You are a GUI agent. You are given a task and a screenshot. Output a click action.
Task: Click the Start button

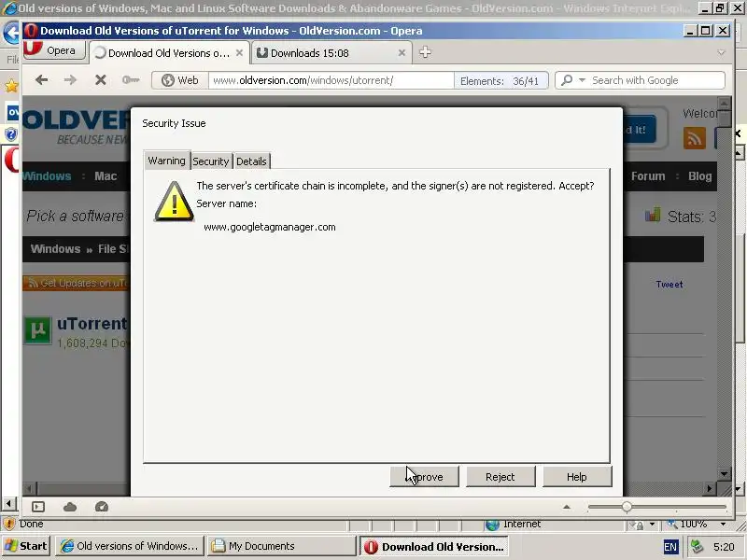pos(26,546)
